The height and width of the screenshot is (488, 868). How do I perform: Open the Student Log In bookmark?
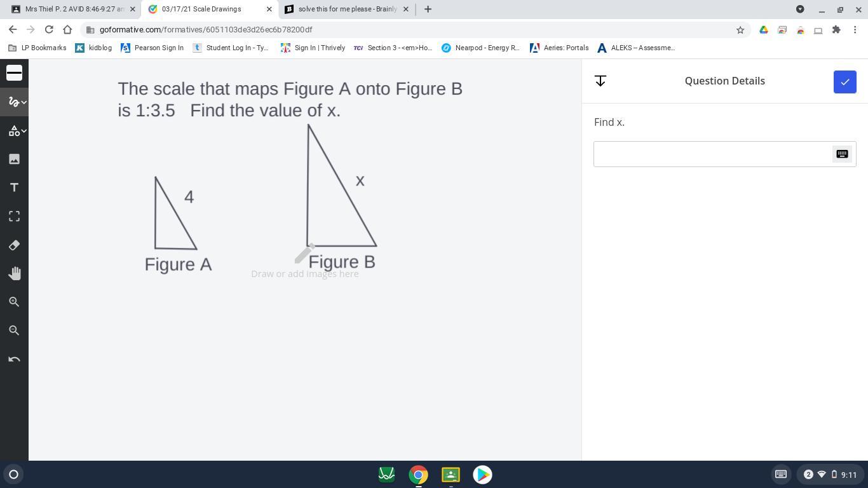(231, 48)
